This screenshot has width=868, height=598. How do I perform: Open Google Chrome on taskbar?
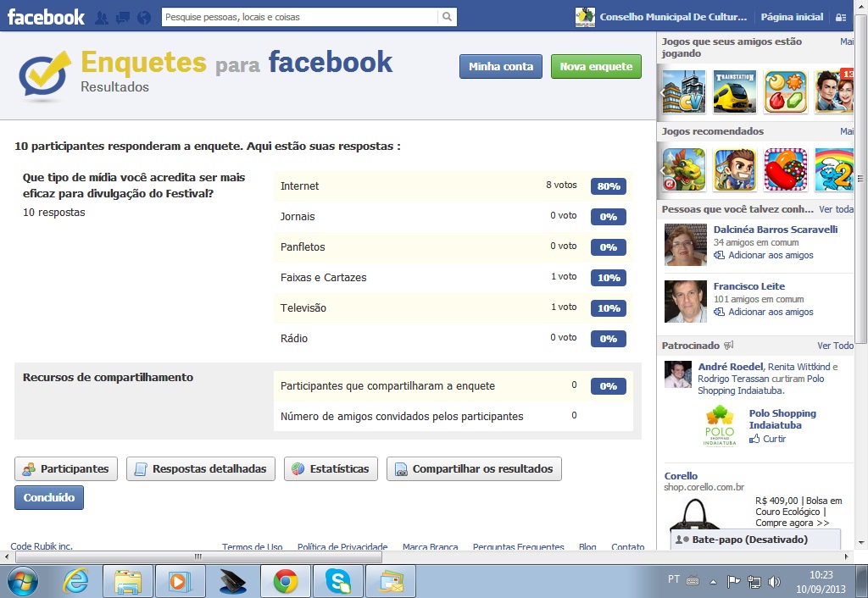286,581
